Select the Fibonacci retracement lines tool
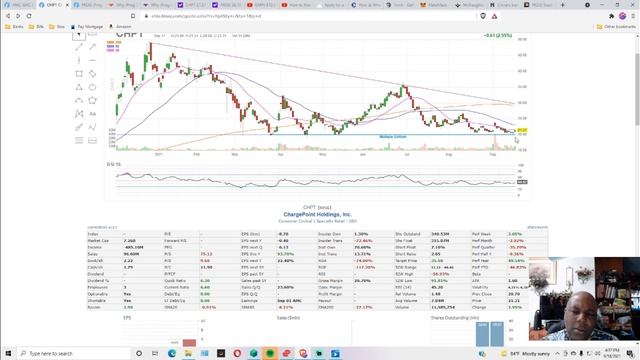The width and height of the screenshot is (640, 360). coord(79,140)
